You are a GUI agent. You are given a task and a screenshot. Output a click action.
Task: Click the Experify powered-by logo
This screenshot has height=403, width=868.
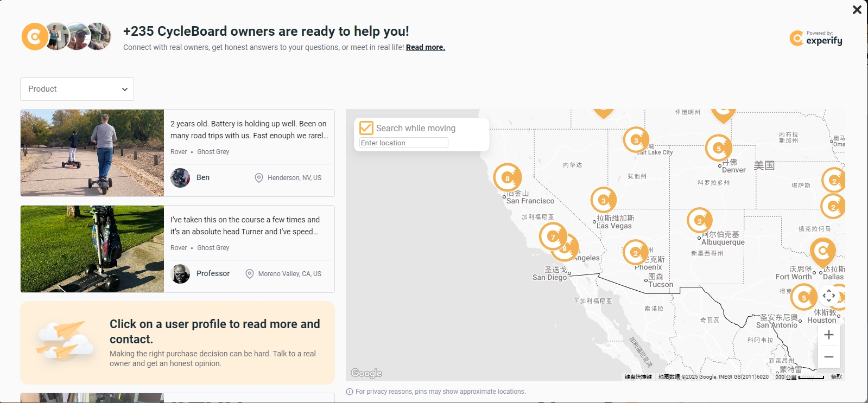click(816, 39)
